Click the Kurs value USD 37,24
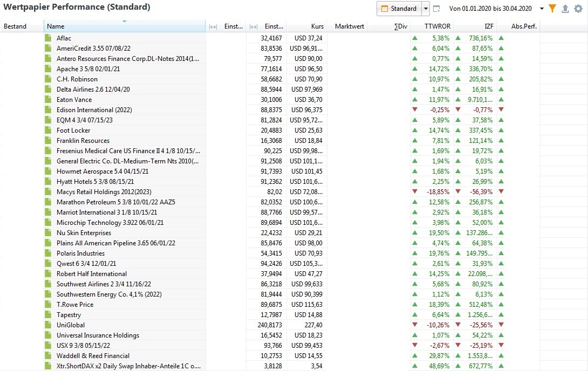588x371 pixels. point(308,38)
